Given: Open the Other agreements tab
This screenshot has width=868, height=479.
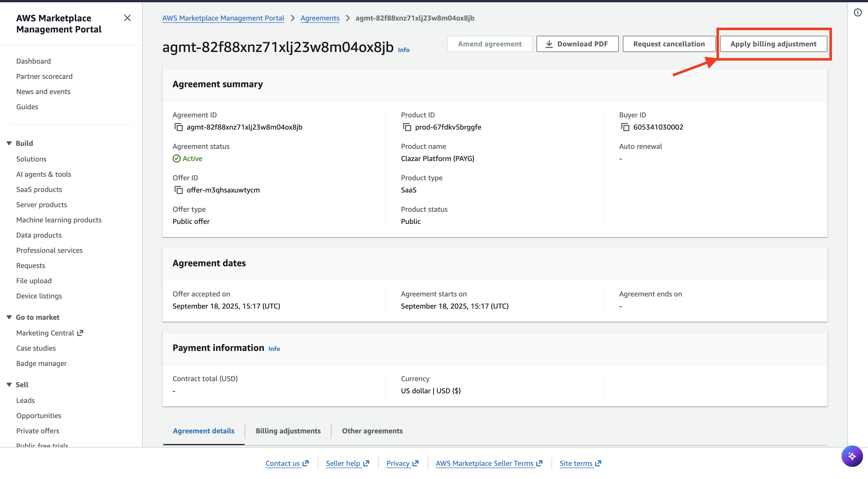Looking at the screenshot, I should coord(372,431).
